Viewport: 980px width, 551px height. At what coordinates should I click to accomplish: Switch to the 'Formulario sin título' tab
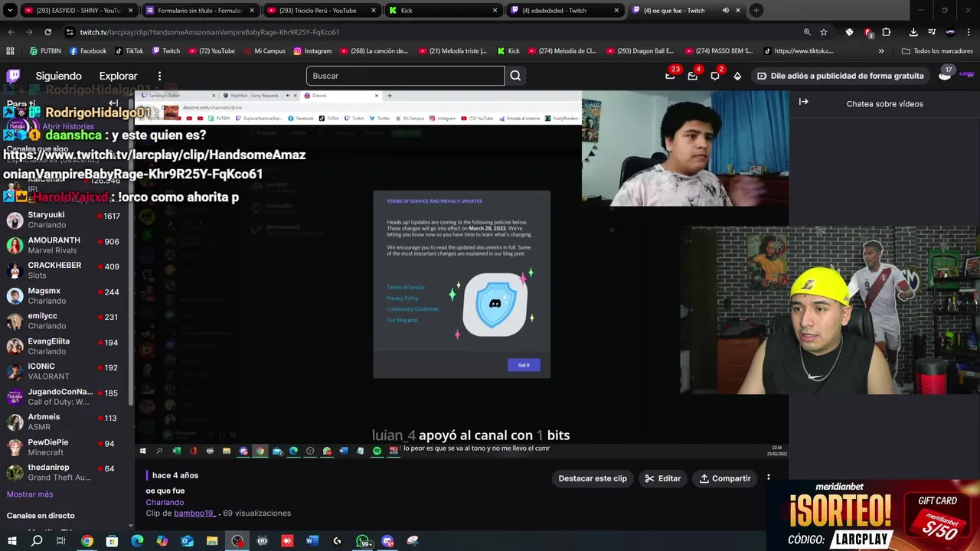[x=199, y=11]
